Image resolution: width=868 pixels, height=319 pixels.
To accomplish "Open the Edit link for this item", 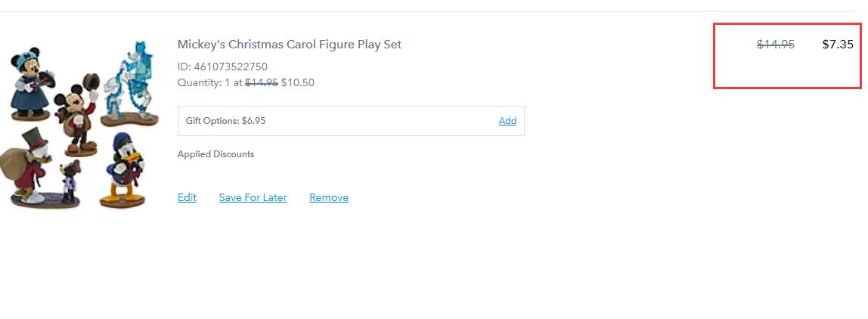I will click(187, 198).
